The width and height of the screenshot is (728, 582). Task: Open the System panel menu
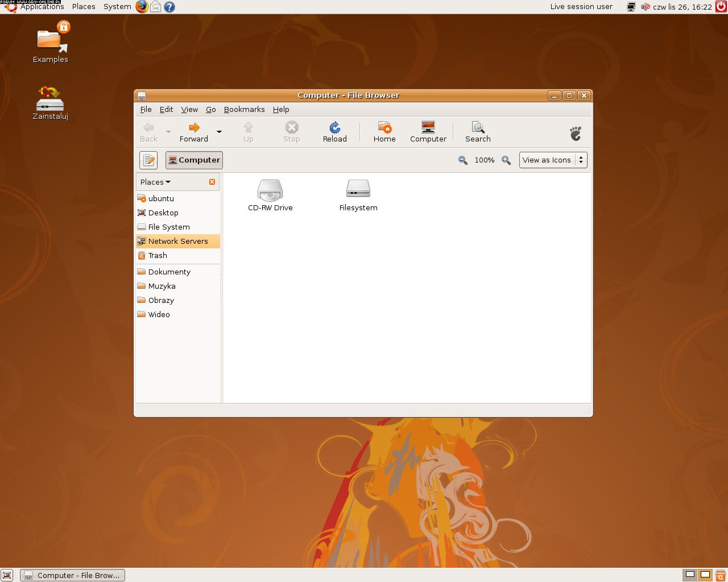(x=117, y=7)
